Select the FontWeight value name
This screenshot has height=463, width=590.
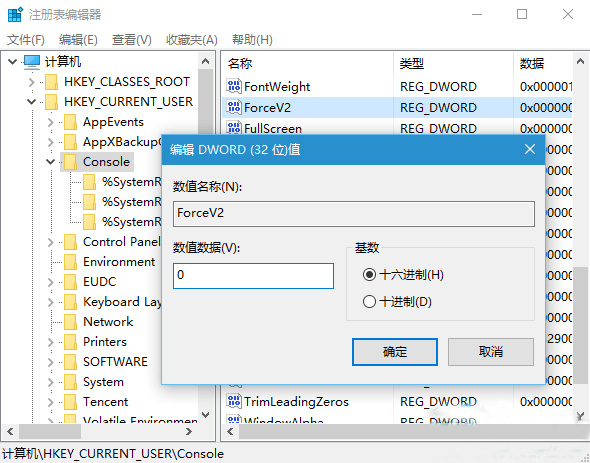click(x=277, y=87)
